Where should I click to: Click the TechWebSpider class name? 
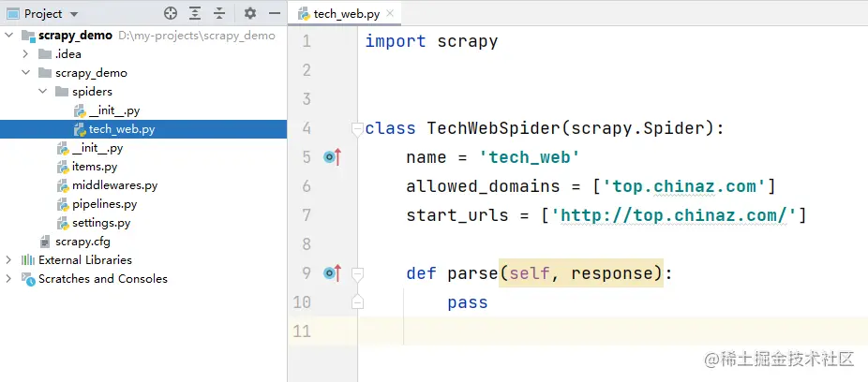[494, 129]
